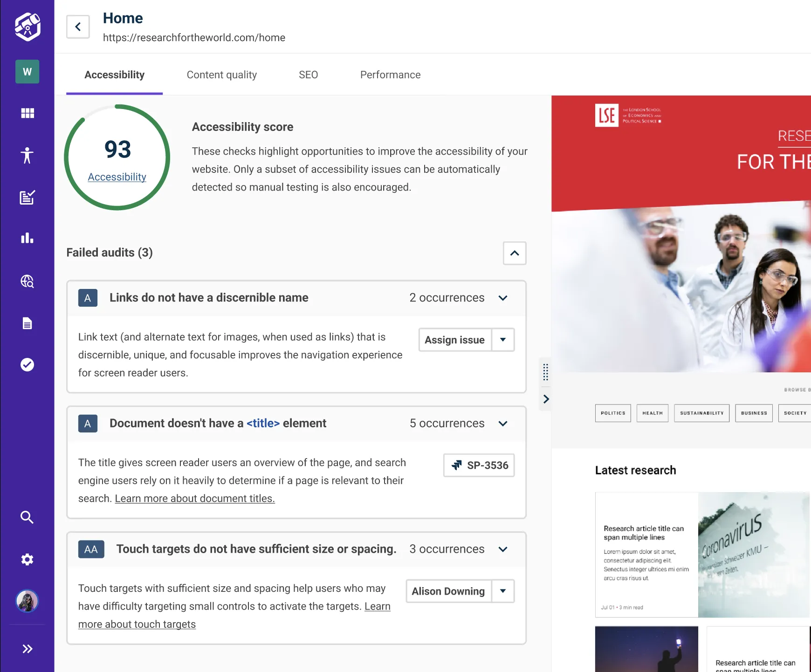Collapse the Failed audits section

pyautogui.click(x=515, y=253)
